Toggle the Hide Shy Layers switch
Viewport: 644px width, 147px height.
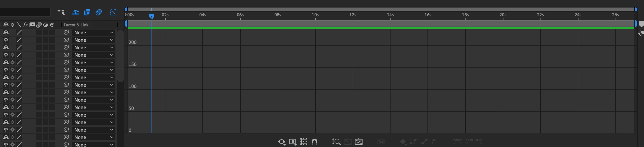click(x=76, y=12)
